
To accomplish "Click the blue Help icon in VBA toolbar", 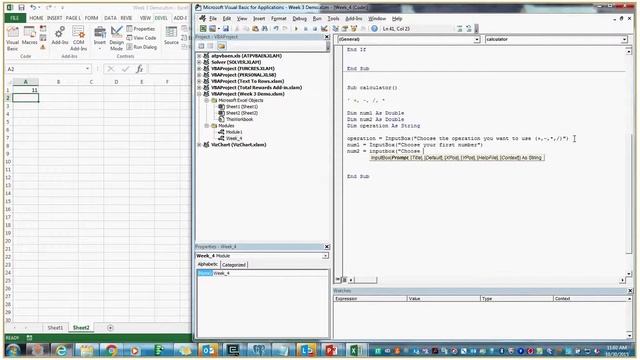I will pos(374,29).
